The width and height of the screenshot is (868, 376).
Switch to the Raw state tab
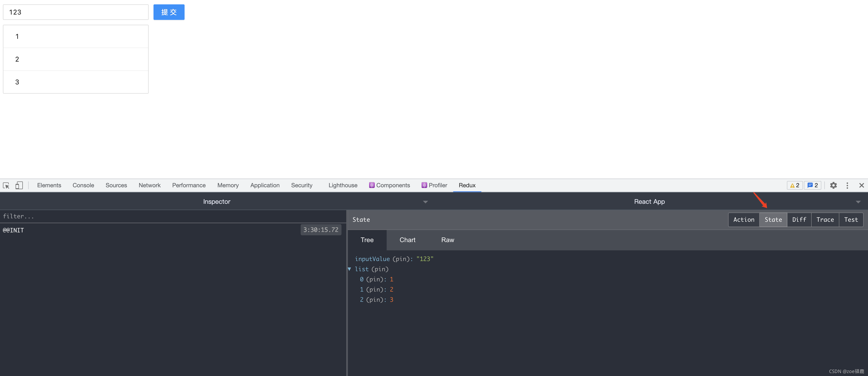click(x=447, y=240)
